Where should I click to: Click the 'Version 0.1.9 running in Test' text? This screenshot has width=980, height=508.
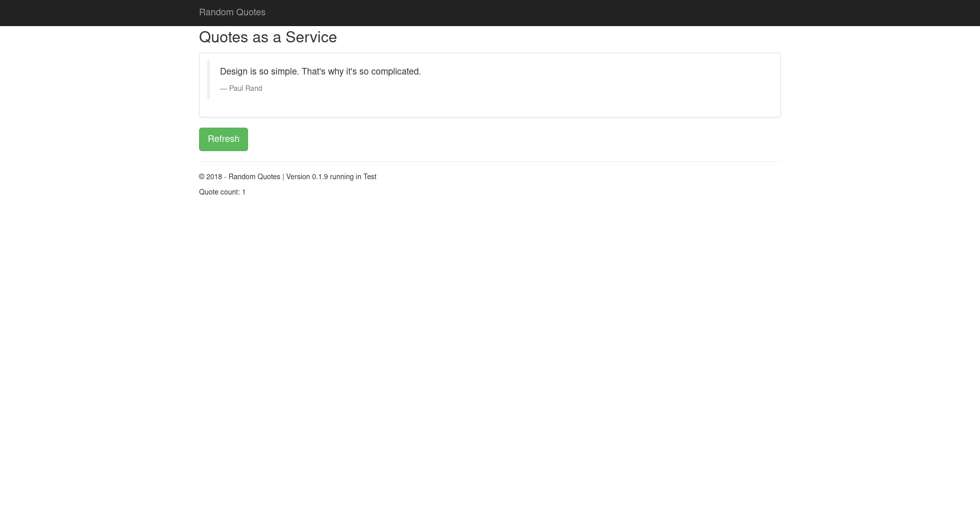331,177
